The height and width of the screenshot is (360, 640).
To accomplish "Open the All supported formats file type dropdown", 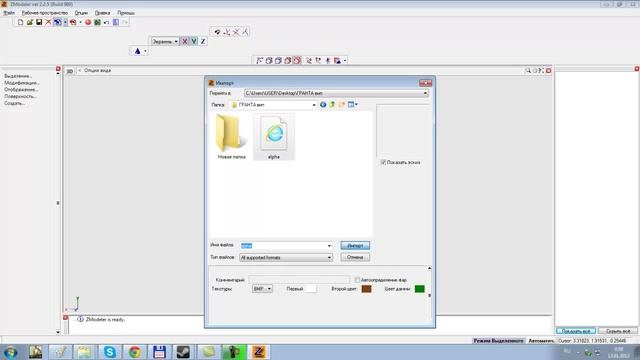I will click(x=286, y=258).
